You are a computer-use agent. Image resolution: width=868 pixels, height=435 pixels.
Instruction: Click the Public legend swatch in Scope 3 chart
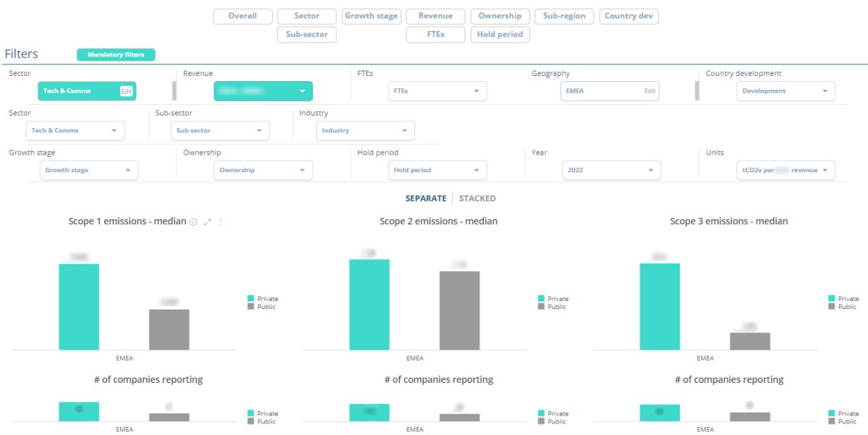pos(832,307)
